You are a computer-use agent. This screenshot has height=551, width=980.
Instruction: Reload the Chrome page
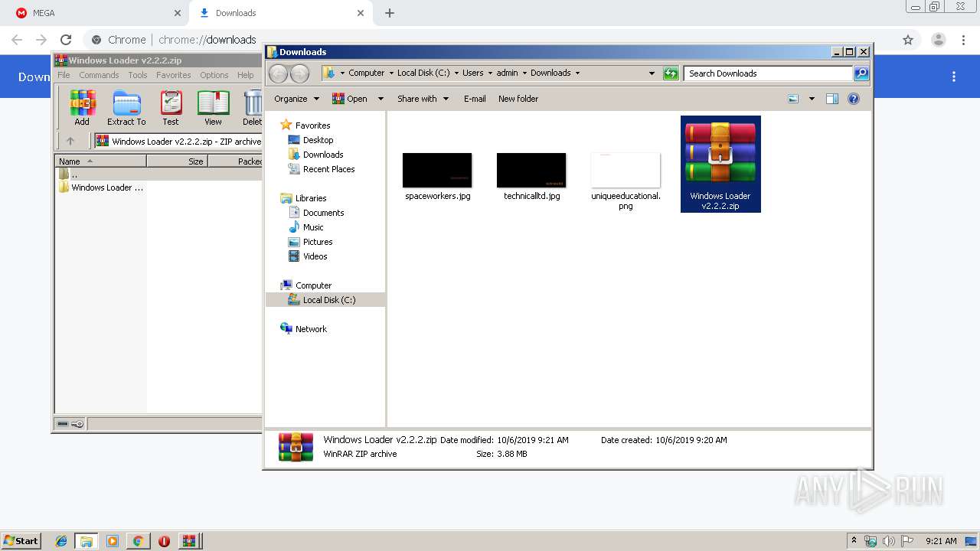tap(66, 40)
